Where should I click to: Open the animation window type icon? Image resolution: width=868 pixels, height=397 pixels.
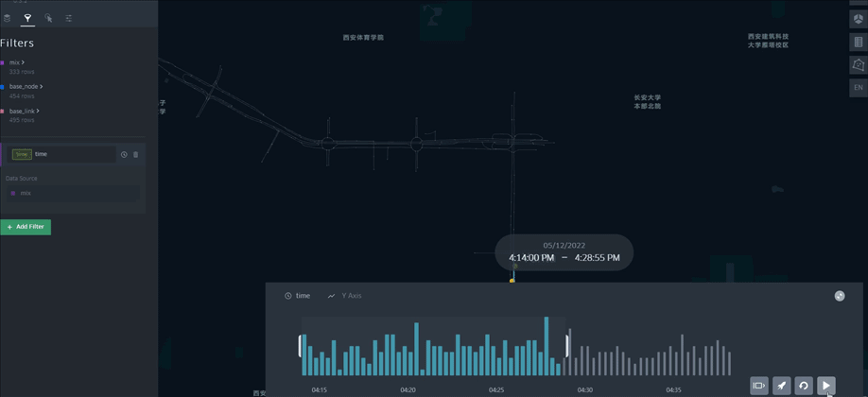pos(759,386)
